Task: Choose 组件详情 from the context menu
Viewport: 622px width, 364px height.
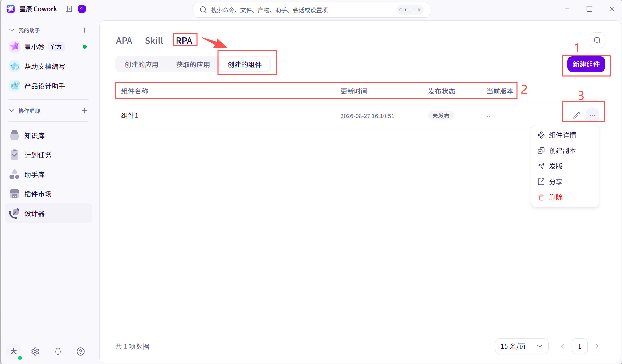Action: pyautogui.click(x=565, y=135)
